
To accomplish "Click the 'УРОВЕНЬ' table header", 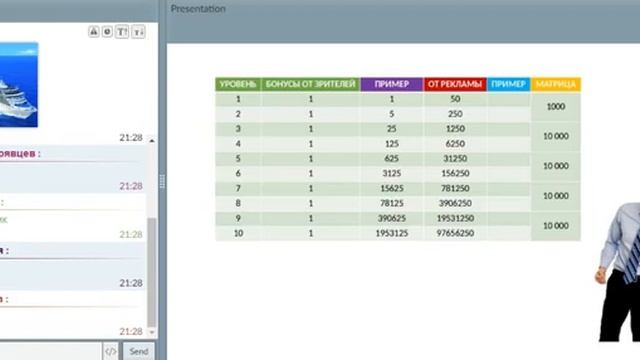I will click(x=238, y=84).
